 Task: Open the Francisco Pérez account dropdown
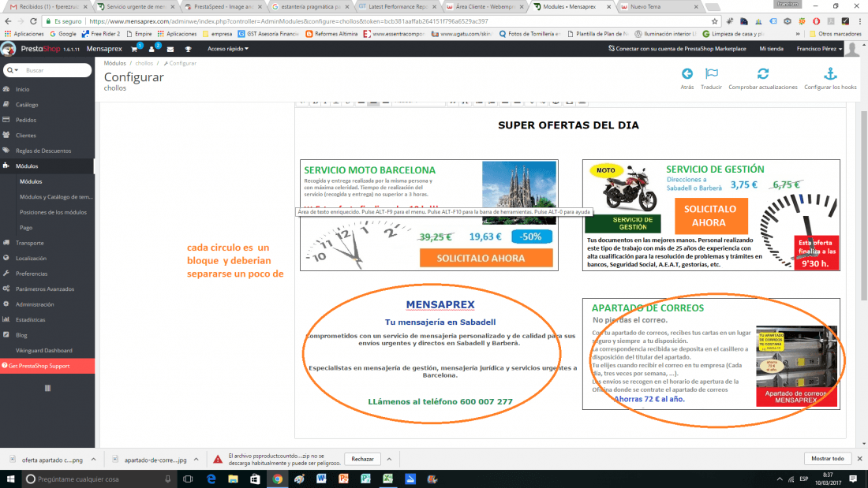coord(819,49)
